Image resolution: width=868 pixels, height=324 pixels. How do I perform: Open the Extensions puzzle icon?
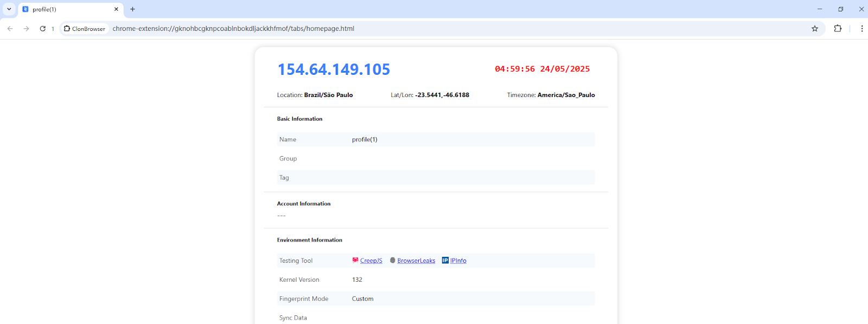[838, 29]
